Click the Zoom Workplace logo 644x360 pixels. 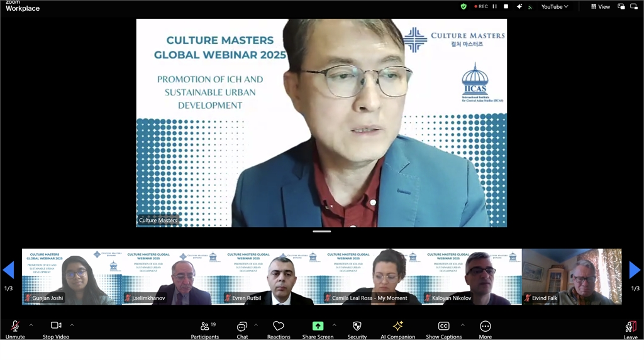[22, 6]
